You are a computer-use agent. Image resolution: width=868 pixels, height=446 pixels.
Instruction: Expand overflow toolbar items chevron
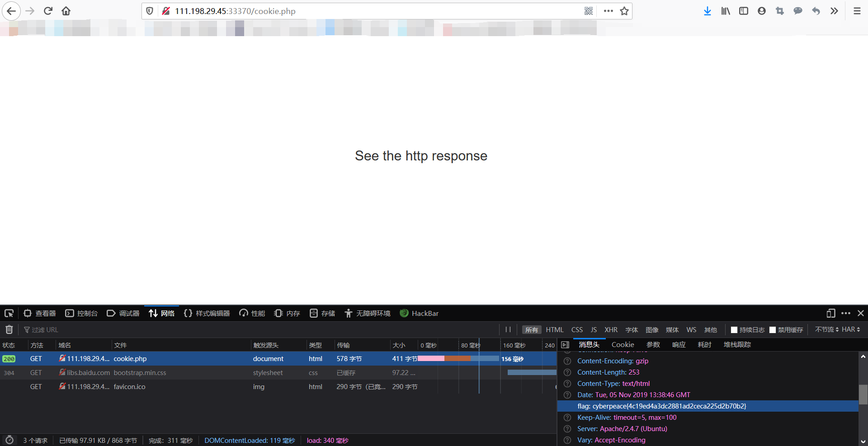point(834,11)
